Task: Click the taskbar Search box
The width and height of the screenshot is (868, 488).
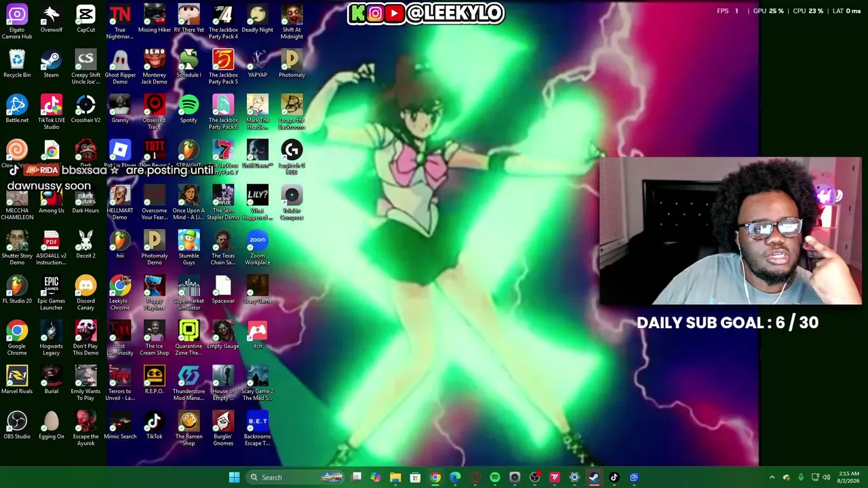Action: pos(296,477)
